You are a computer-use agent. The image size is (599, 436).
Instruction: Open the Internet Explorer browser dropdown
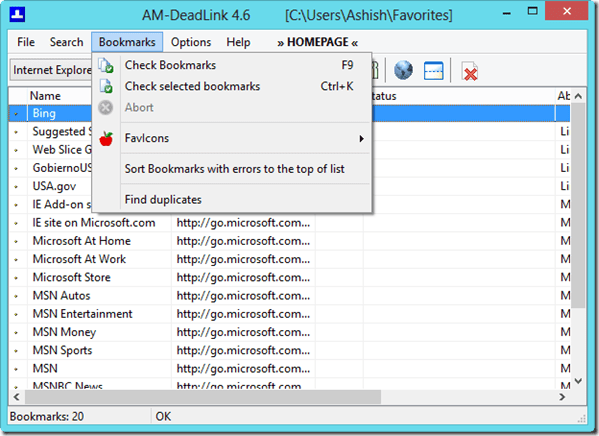coord(51,70)
